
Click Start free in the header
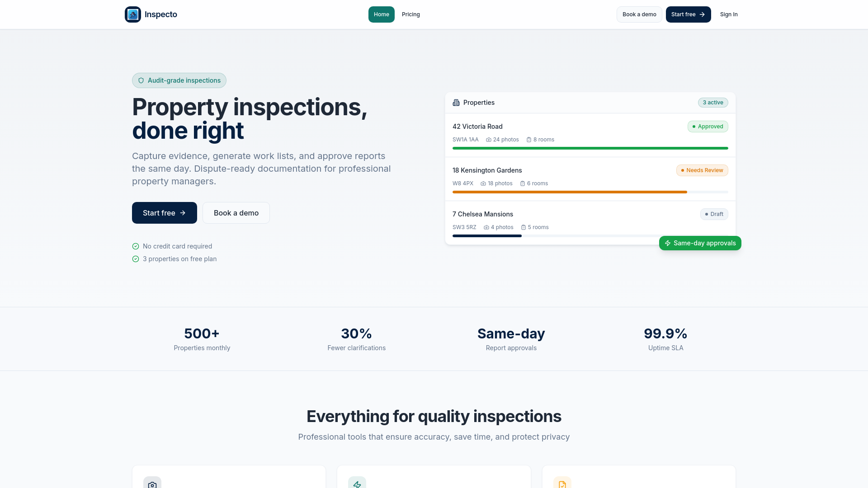coord(688,14)
